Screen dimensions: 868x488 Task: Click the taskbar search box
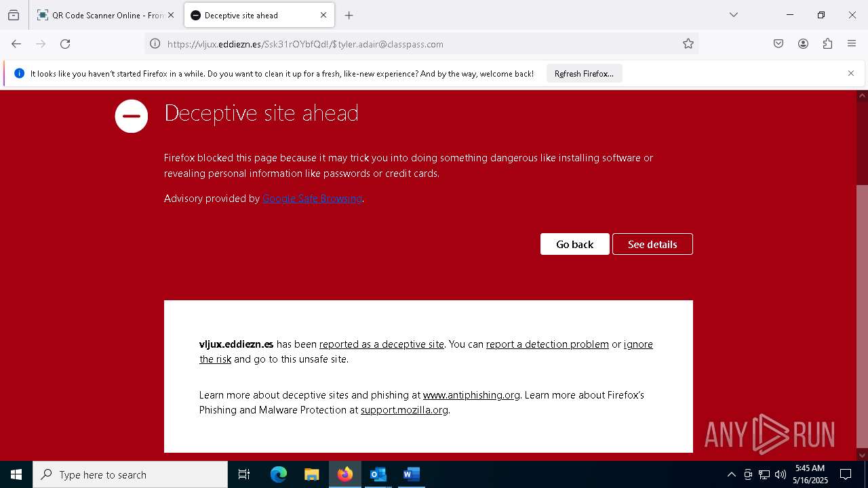coord(130,474)
